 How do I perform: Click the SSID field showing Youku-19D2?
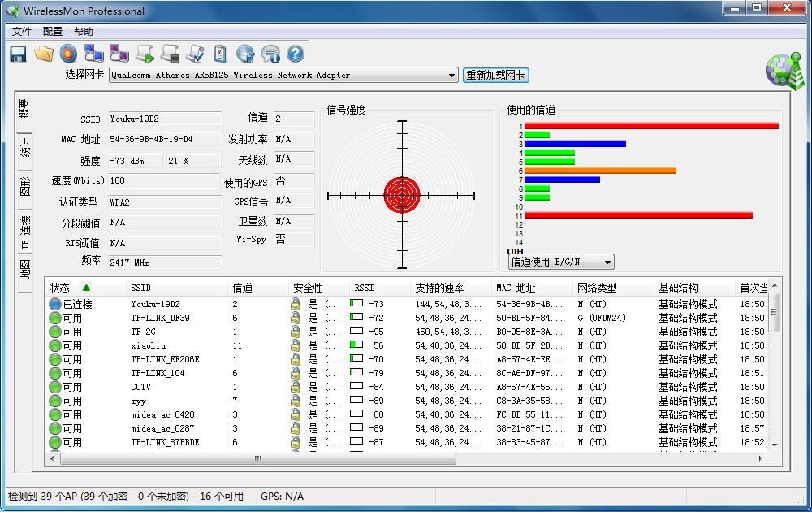pos(165,119)
